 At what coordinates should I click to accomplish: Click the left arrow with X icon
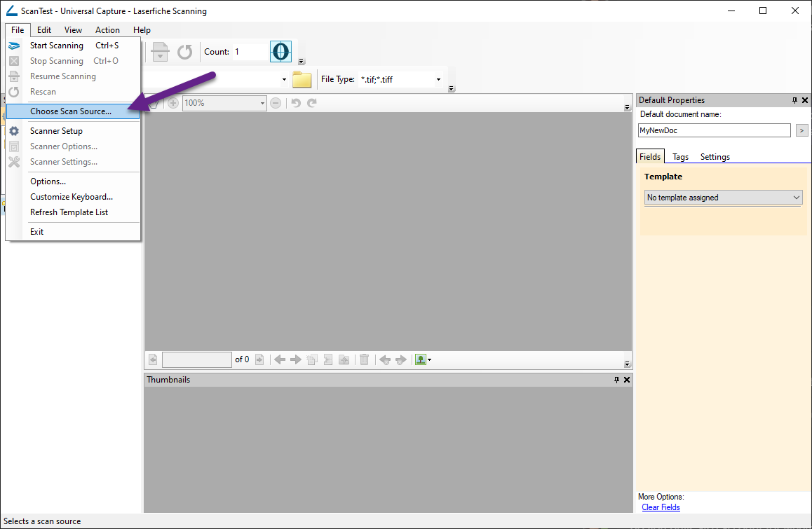pos(385,359)
